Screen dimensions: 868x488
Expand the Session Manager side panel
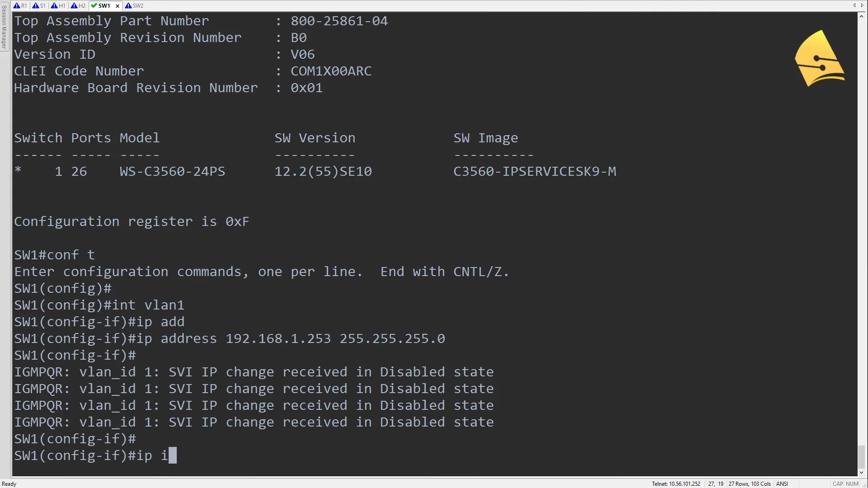[x=4, y=27]
